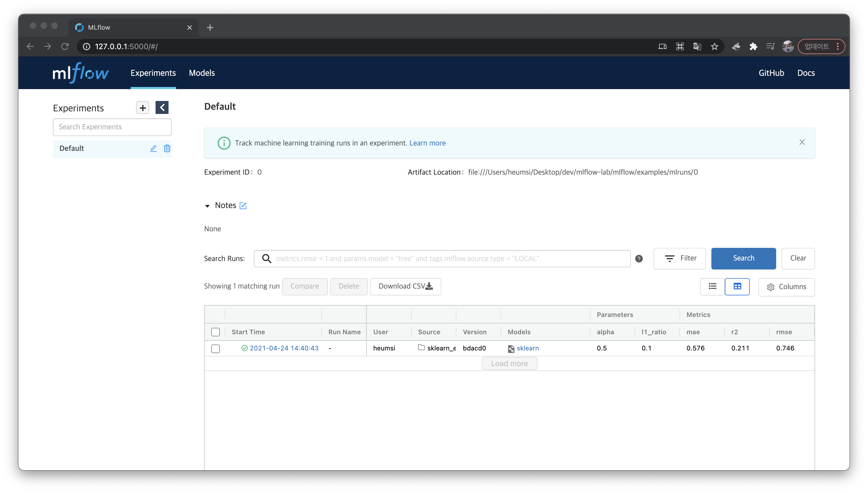Open the Columns selector
868x493 pixels.
coord(786,287)
